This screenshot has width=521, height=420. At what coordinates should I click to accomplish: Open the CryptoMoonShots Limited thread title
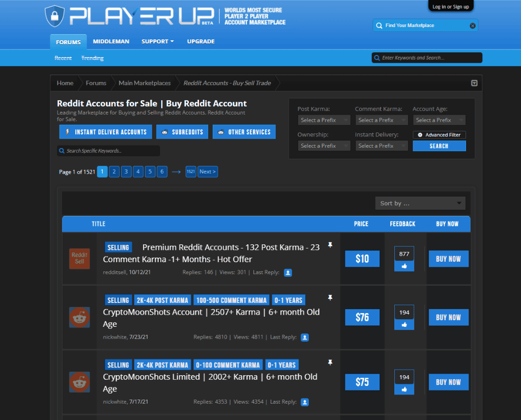point(210,383)
